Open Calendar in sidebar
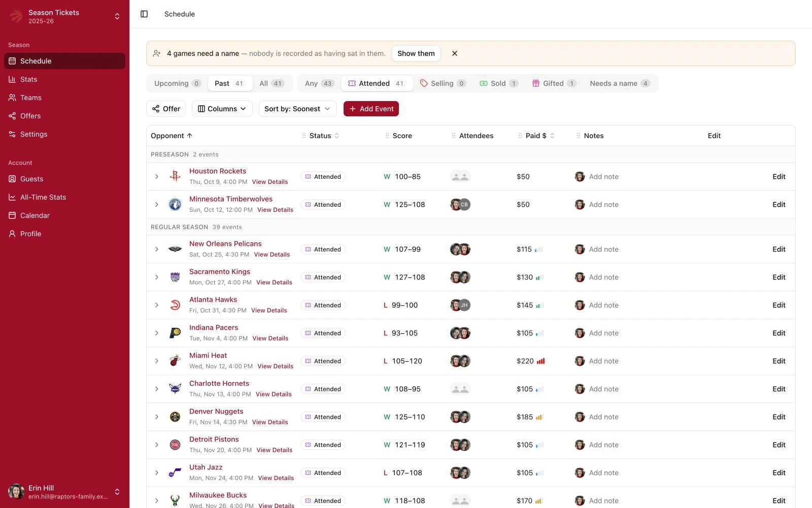Viewport: 812px width, 508px height. click(64, 215)
